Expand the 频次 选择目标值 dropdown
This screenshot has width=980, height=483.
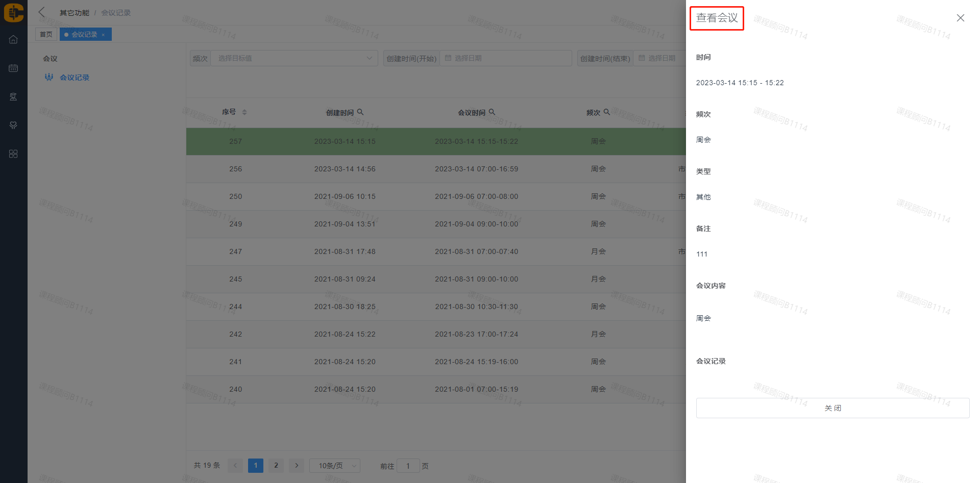[x=294, y=58]
